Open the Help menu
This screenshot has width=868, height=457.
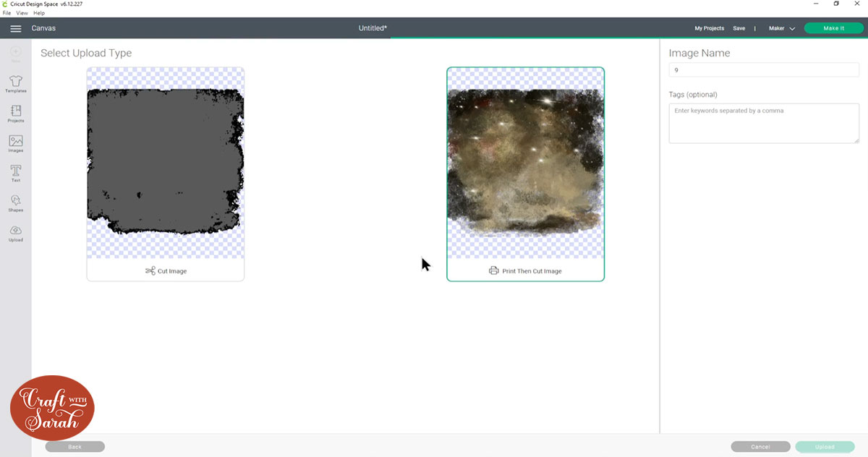pos(39,13)
